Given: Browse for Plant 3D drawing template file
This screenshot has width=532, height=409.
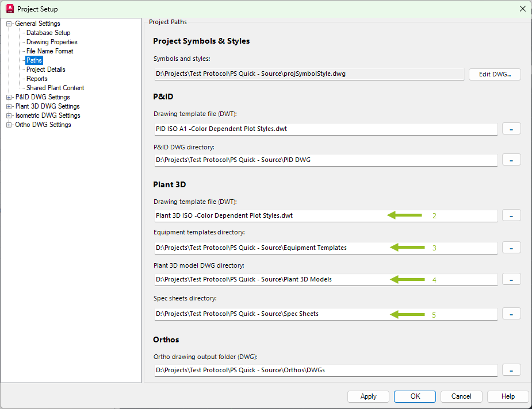Looking at the screenshot, I should (x=511, y=215).
